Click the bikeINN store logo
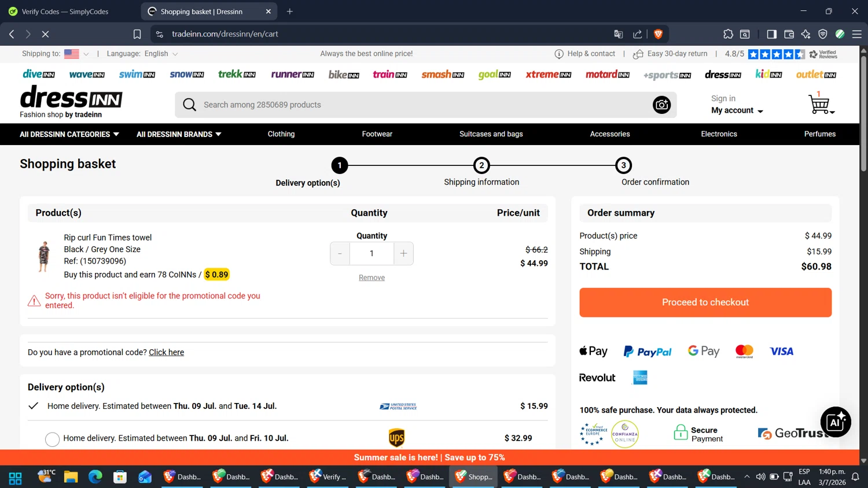The height and width of the screenshot is (488, 868). click(344, 74)
